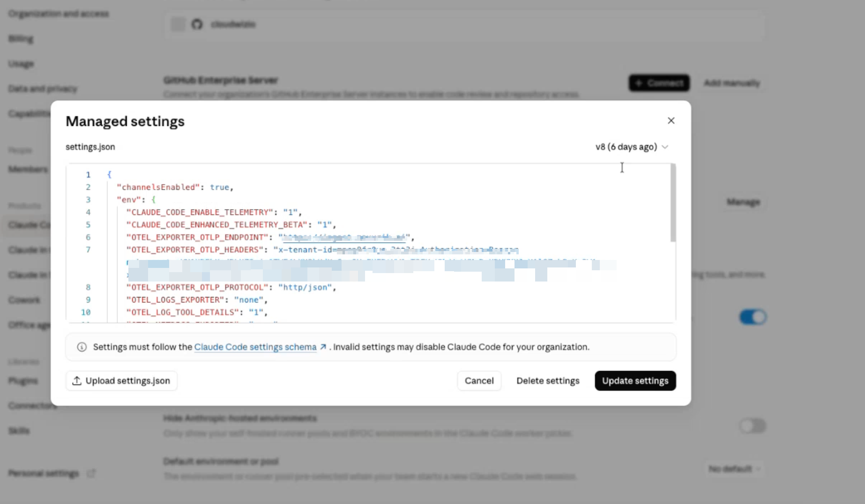Open the Claude Code settings schema link

(x=255, y=347)
